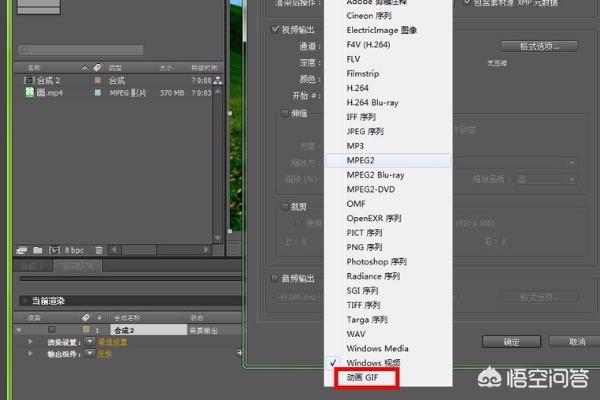Select OpenEXR 序列 format
600x400 pixels.
(374, 219)
